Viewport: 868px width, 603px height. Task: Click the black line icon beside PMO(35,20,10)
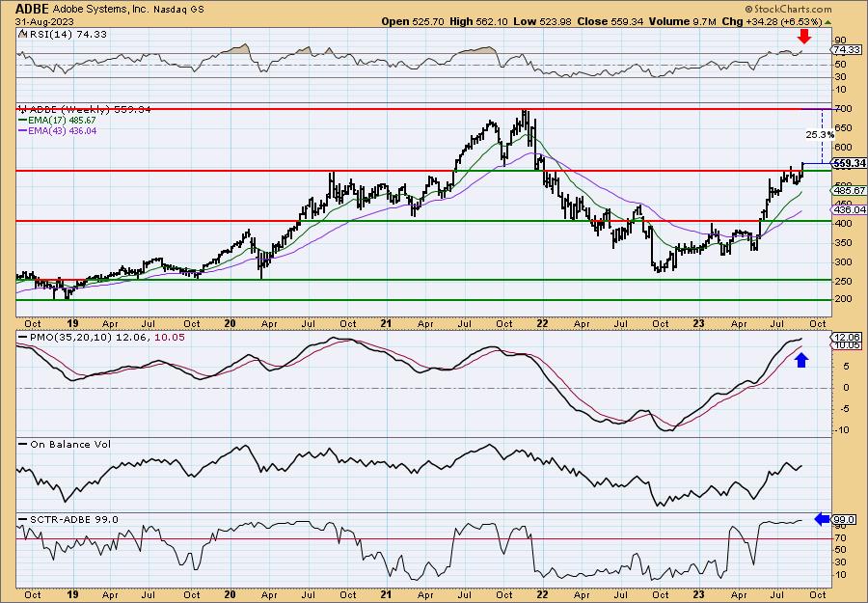pyautogui.click(x=23, y=338)
